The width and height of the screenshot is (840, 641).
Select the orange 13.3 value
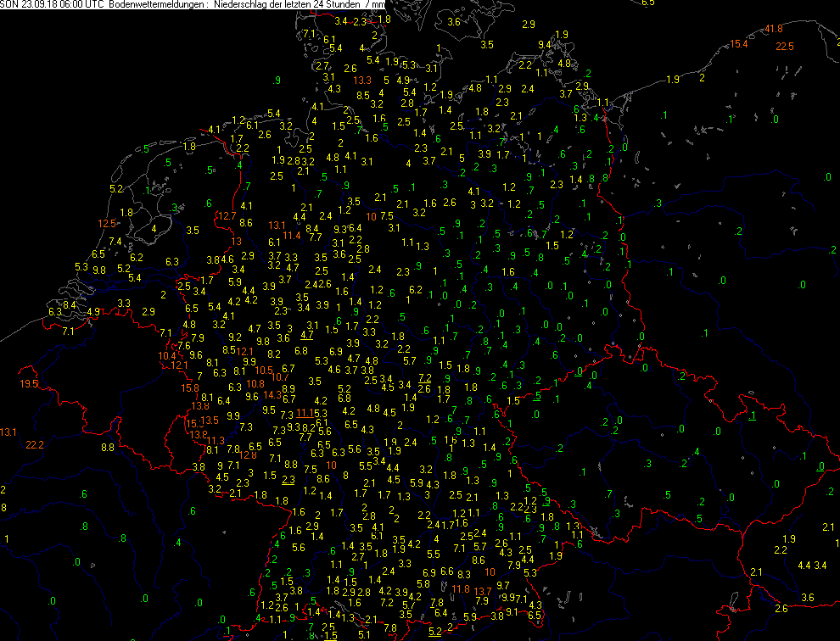[363, 81]
